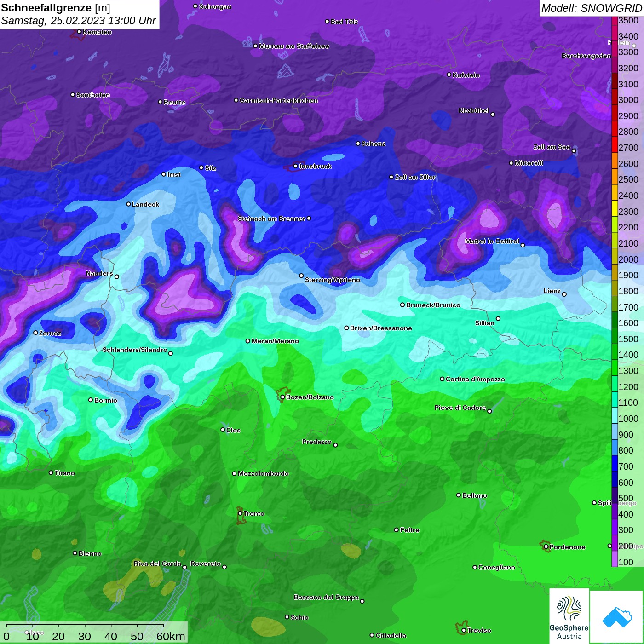Screen dimensions: 644x644
Task: Click the Matrei in Osttirol label
Action: point(492,241)
